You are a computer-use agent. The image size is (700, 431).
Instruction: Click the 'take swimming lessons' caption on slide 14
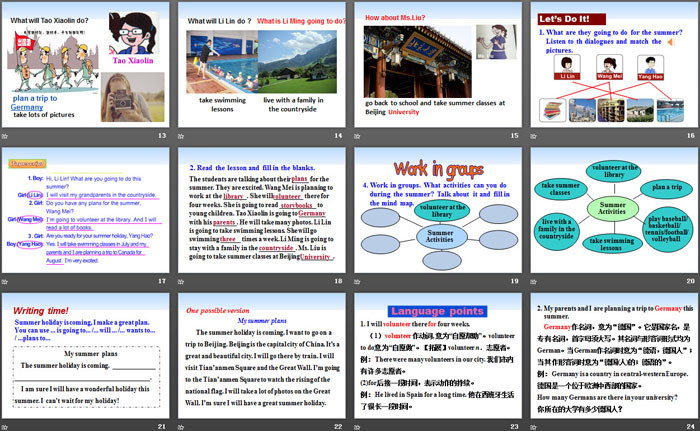(222, 105)
